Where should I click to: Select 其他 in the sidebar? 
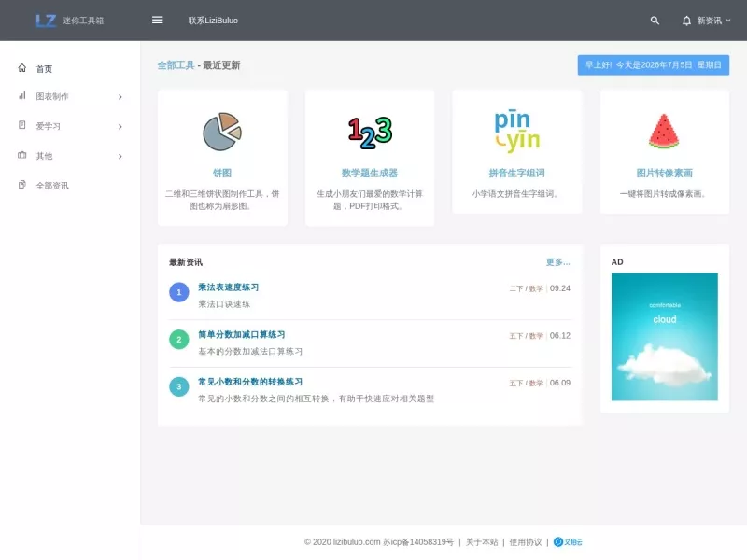pos(44,156)
